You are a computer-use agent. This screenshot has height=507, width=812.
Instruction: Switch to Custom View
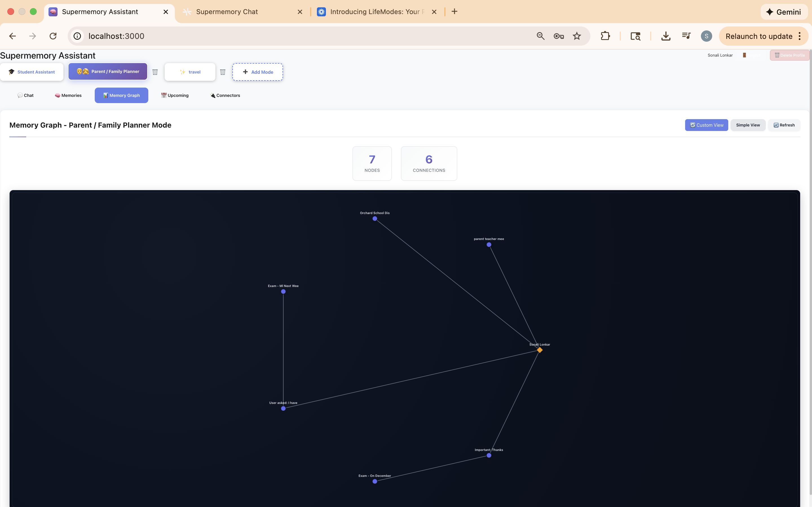(x=706, y=125)
